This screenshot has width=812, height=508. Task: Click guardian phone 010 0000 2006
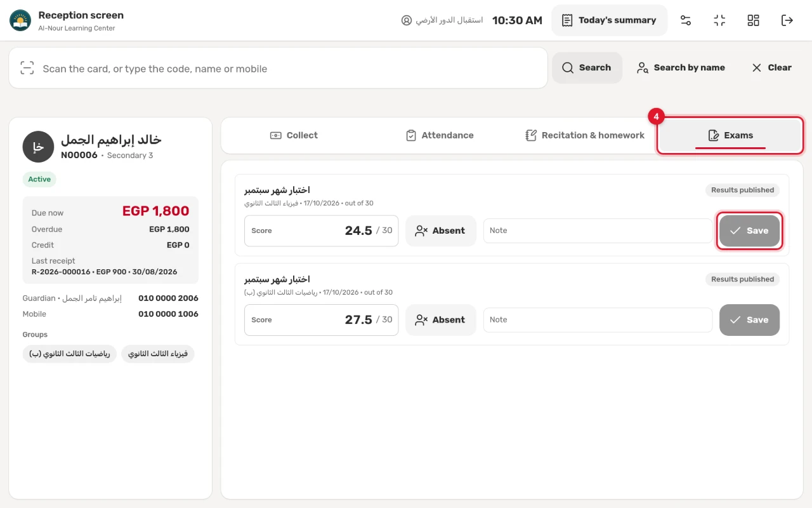tap(168, 298)
